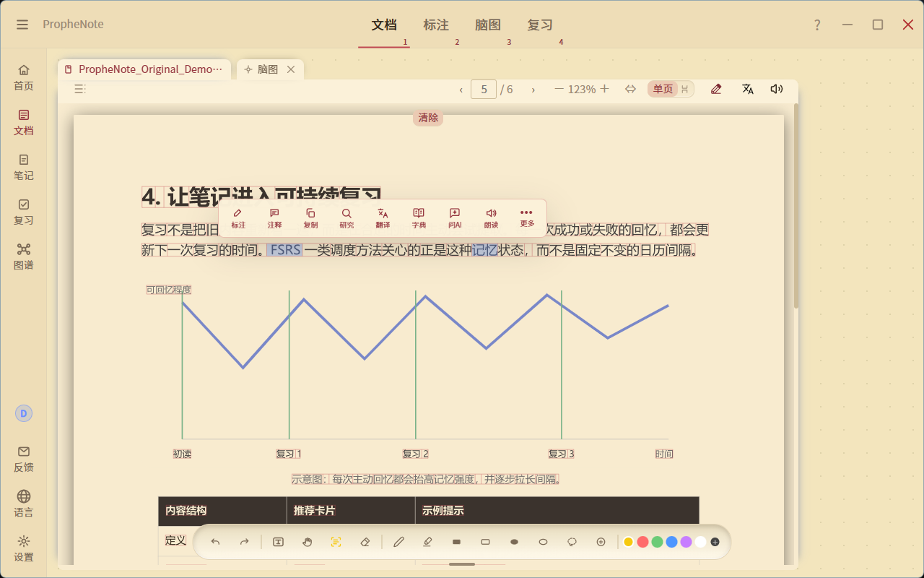Select the yellow text-select tool

(x=336, y=542)
